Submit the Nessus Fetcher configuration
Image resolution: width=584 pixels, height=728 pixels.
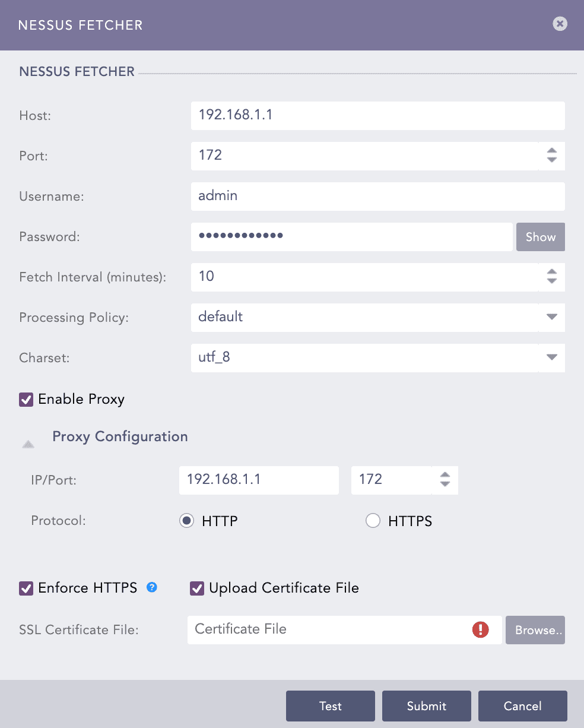point(426,706)
